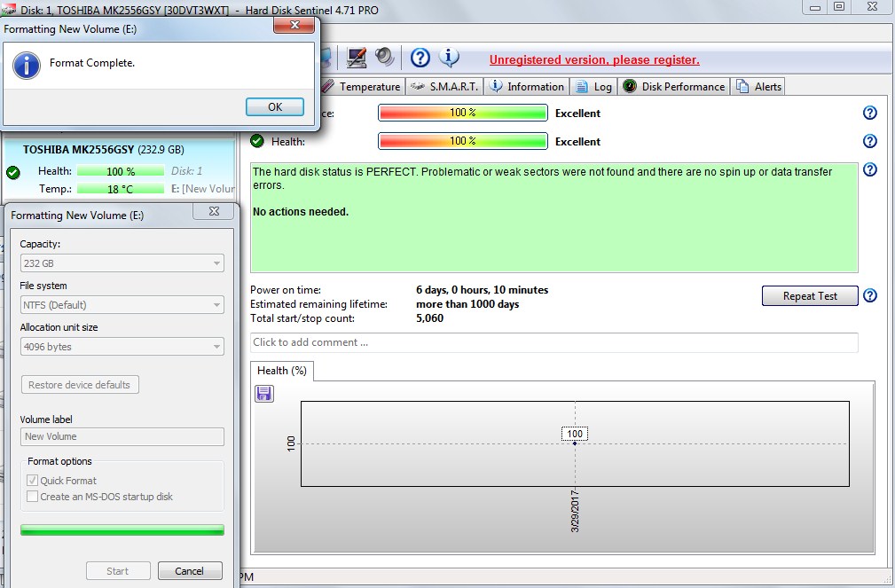The height and width of the screenshot is (588, 895).
Task: Open Help question mark icon in toolbar
Action: 420,57
